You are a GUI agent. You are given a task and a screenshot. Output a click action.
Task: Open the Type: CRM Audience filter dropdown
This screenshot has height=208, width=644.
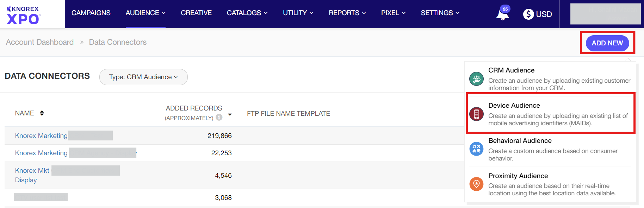(x=143, y=77)
